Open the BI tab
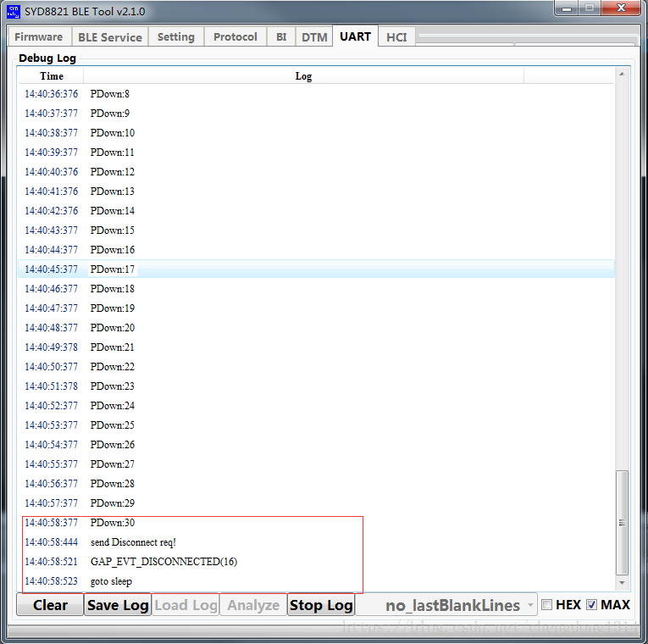Screen dimensions: 648x644 (x=281, y=36)
